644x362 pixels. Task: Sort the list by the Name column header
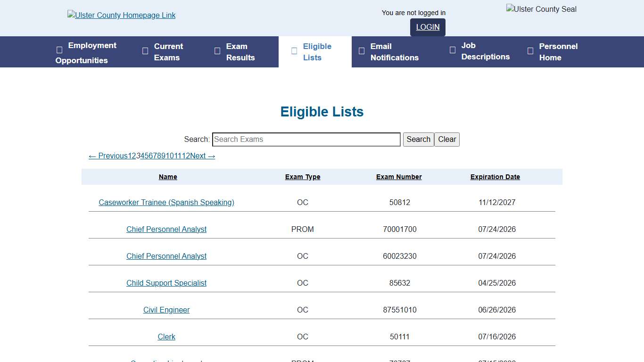(x=168, y=177)
